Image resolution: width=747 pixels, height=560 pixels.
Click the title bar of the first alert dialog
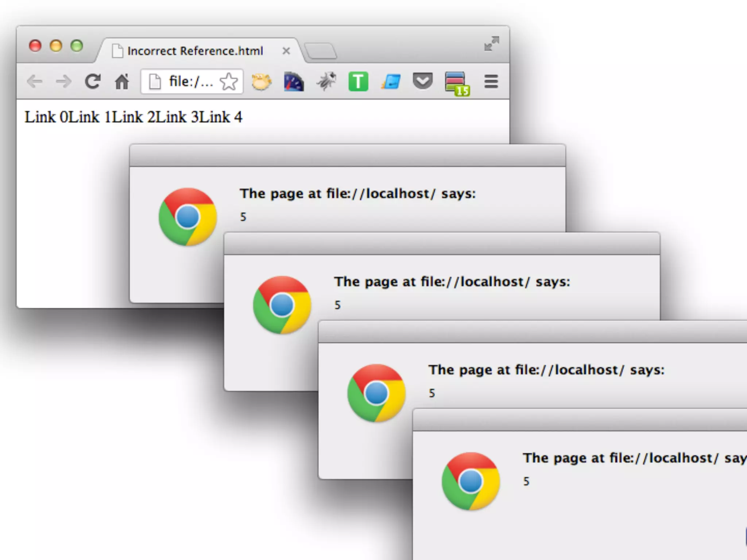[x=348, y=156]
